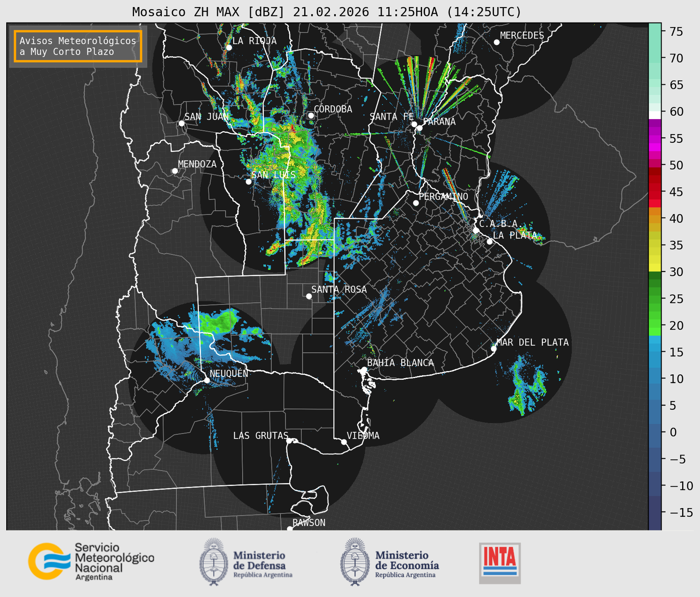The height and width of the screenshot is (597, 700).
Task: Click the Mar del Plata city marker dot
Action: (493, 349)
